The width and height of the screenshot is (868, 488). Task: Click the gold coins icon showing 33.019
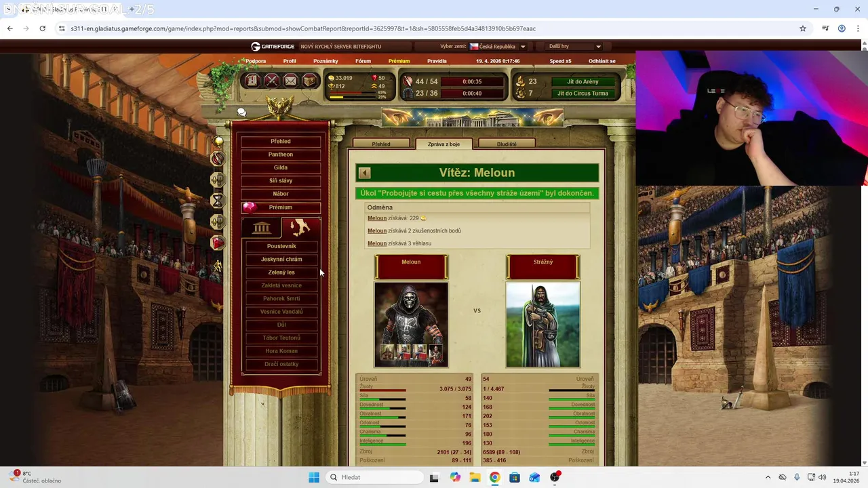[x=332, y=78]
